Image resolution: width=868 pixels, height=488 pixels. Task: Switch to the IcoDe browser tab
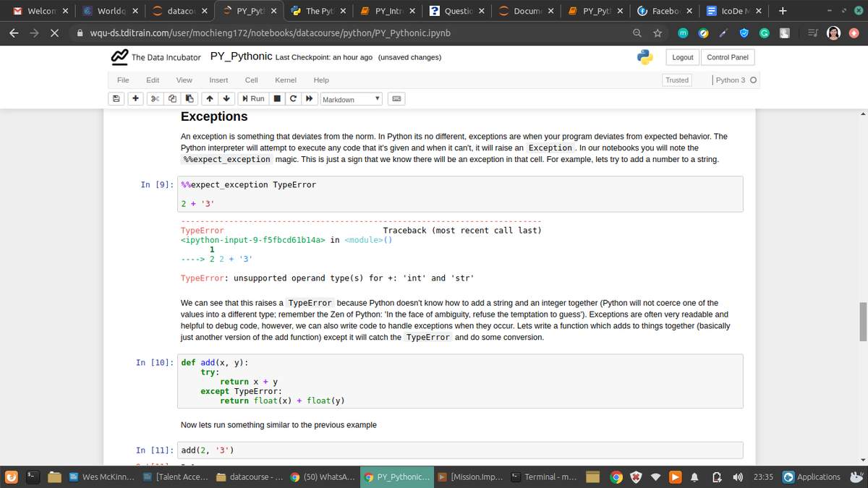pos(735,11)
